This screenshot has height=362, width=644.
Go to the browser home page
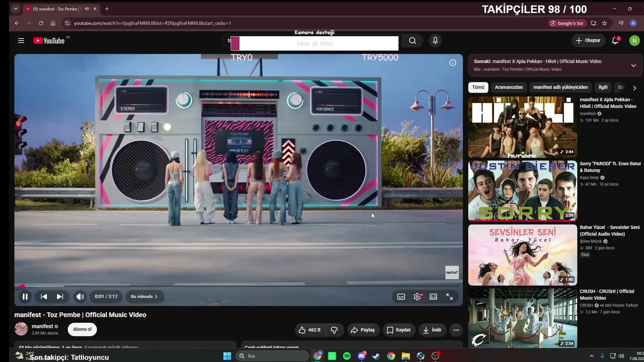(53, 23)
